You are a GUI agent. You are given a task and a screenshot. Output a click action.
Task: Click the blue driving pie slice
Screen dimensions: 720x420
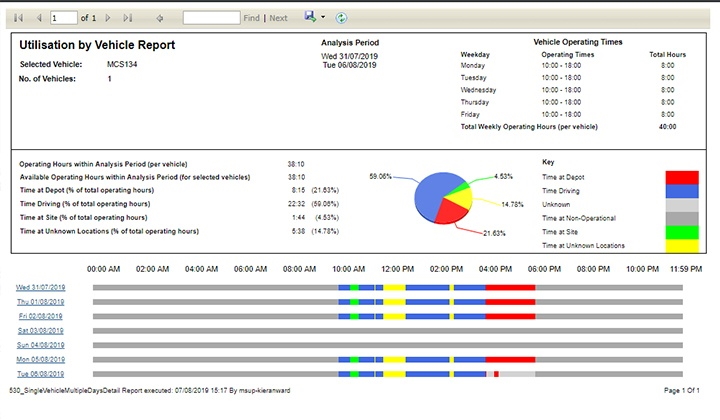429,195
